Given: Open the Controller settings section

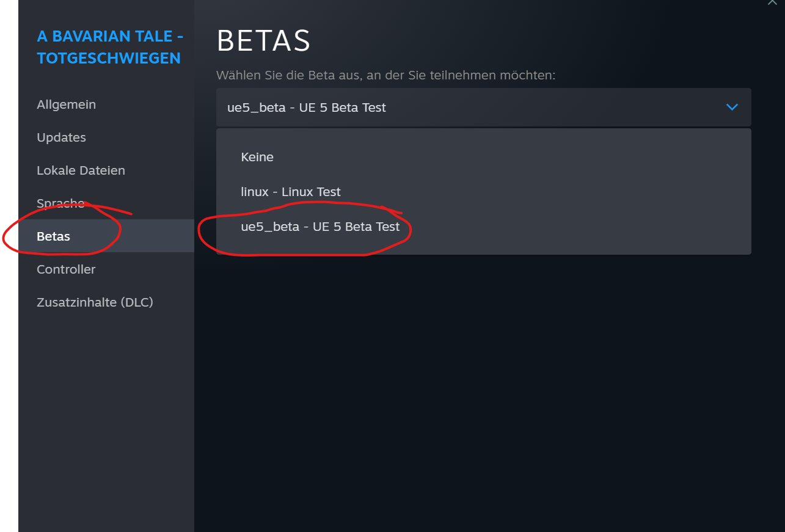Looking at the screenshot, I should [66, 269].
